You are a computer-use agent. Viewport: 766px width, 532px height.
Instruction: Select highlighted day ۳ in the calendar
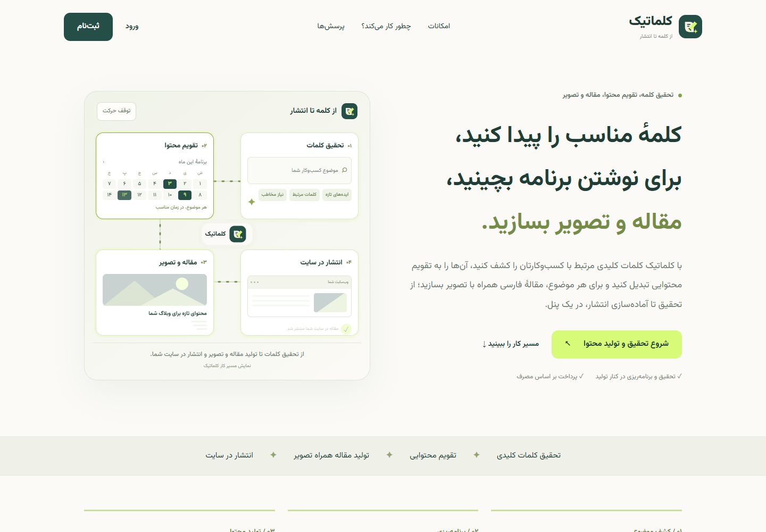pos(170,184)
